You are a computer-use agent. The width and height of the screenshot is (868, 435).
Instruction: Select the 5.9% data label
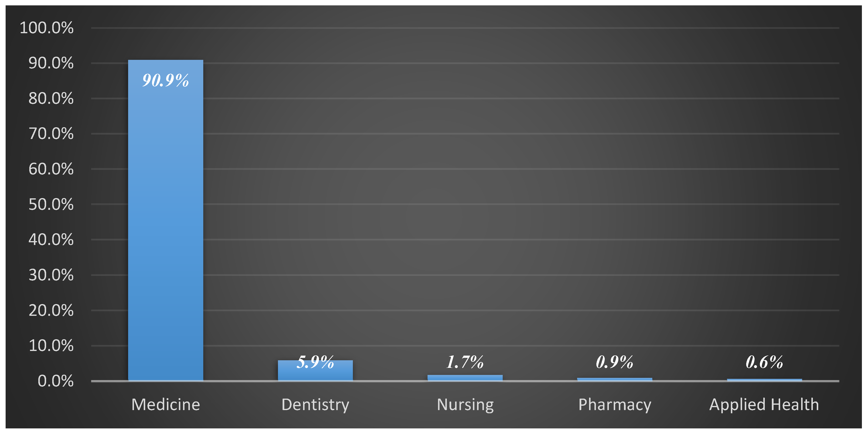(315, 362)
